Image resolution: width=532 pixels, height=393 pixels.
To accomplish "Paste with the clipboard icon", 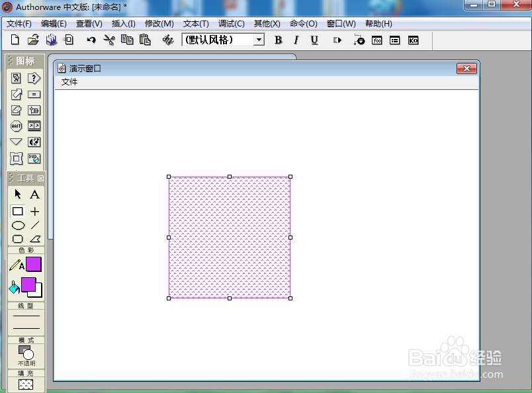I will pos(145,40).
